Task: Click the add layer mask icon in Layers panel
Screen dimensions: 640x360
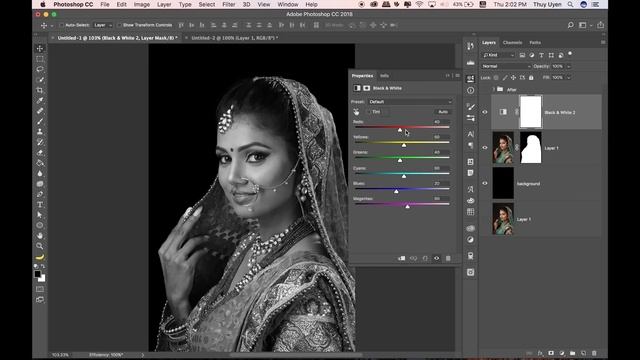Action: tap(551, 353)
